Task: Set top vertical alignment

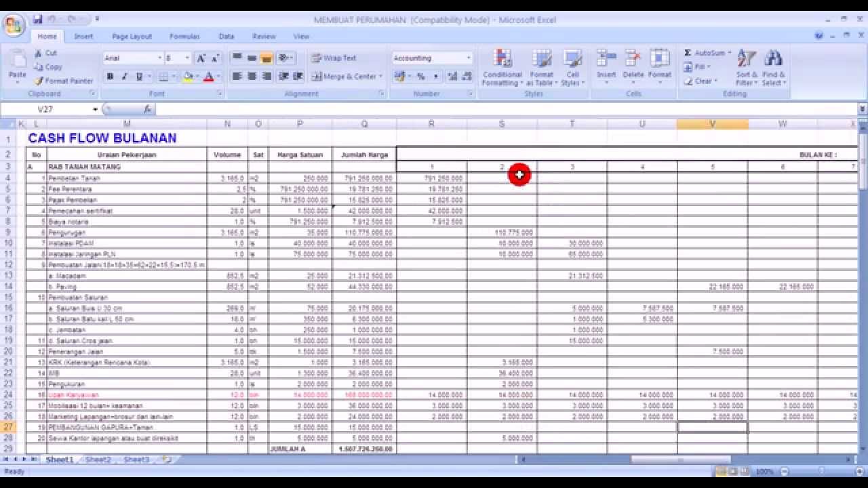Action: pyautogui.click(x=237, y=58)
